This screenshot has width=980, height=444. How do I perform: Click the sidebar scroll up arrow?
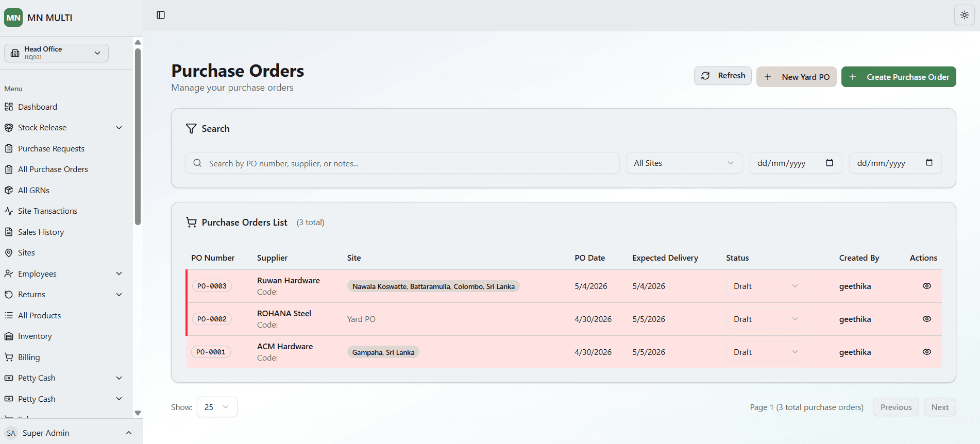pos(138,42)
